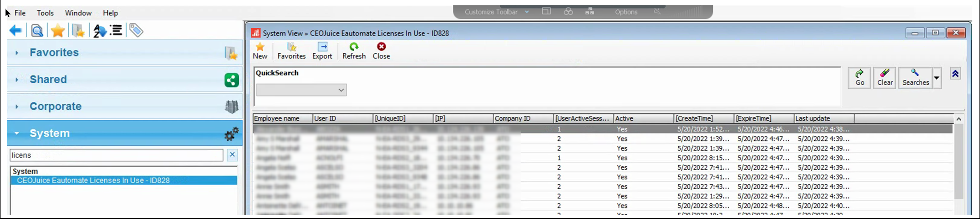Click the Favorites panel folder-star icon
Image resolution: width=980 pixels, height=219 pixels.
pos(231,53)
